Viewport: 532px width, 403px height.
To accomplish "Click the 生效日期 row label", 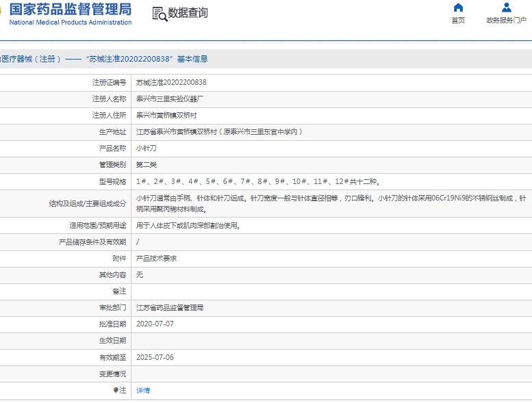I will pos(112,341).
